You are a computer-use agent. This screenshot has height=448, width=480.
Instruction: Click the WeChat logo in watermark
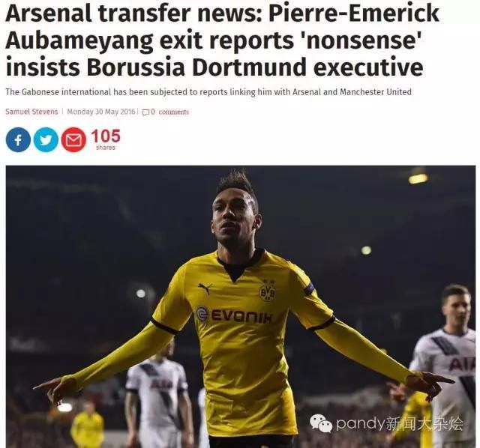321,423
